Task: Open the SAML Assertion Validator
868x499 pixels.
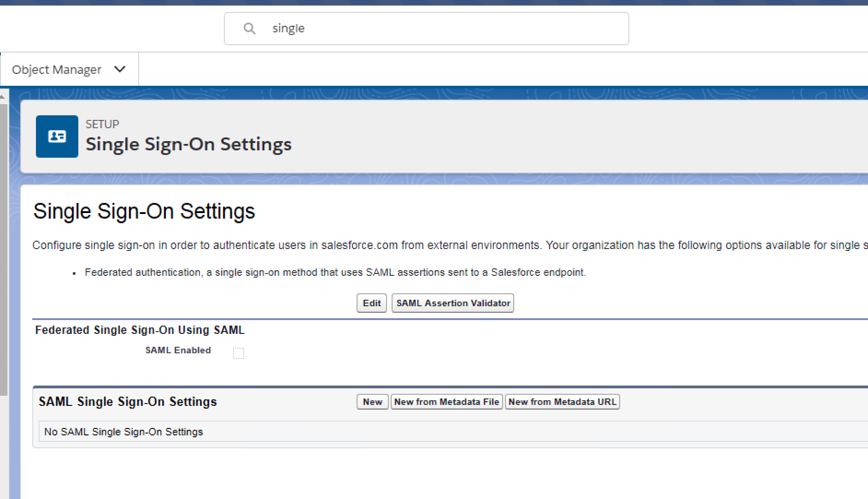Action: (453, 303)
